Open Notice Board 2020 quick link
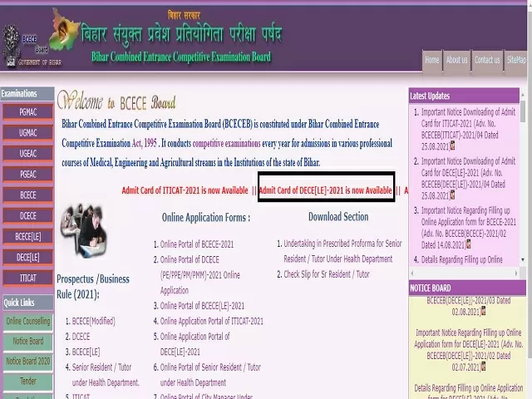The image size is (532, 399). tap(27, 362)
